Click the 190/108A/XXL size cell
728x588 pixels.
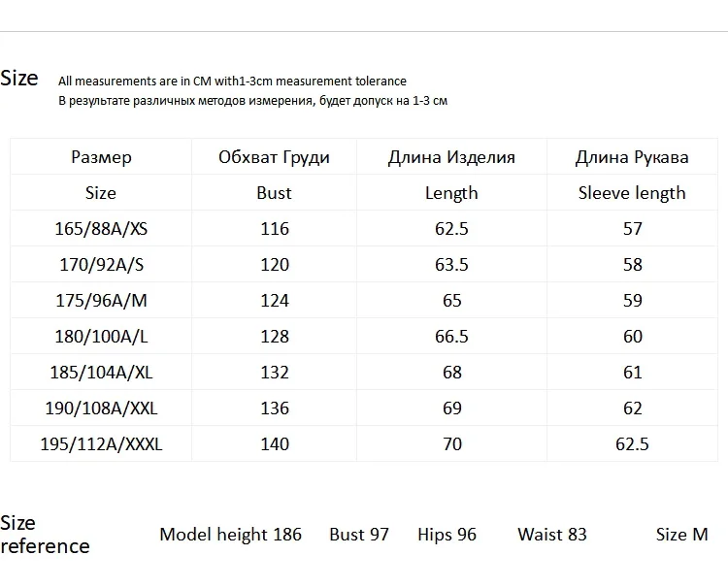click(101, 408)
